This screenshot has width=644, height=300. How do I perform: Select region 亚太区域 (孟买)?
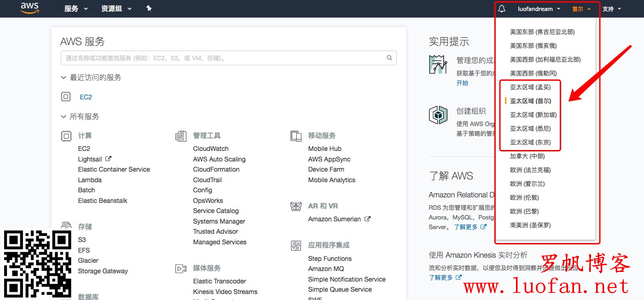[x=530, y=87]
